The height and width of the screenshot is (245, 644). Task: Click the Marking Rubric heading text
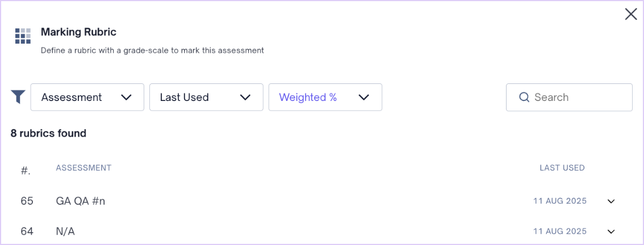coord(78,32)
